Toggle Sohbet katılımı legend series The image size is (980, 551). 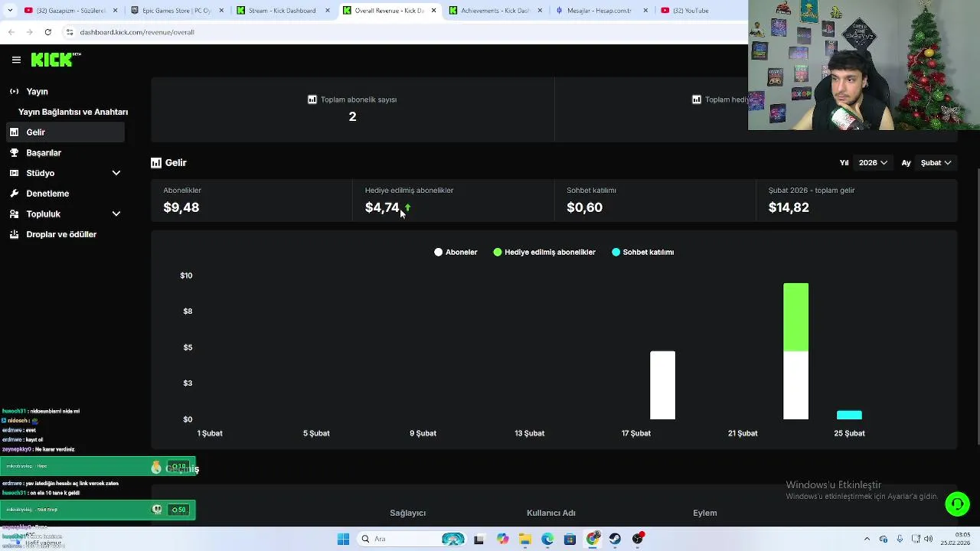click(x=643, y=252)
